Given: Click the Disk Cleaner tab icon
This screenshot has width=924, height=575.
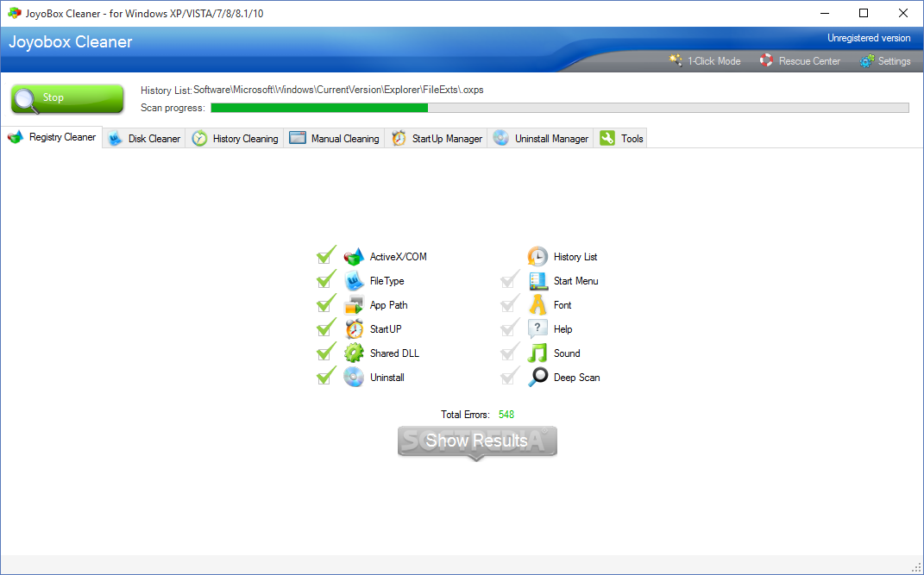Looking at the screenshot, I should point(115,138).
